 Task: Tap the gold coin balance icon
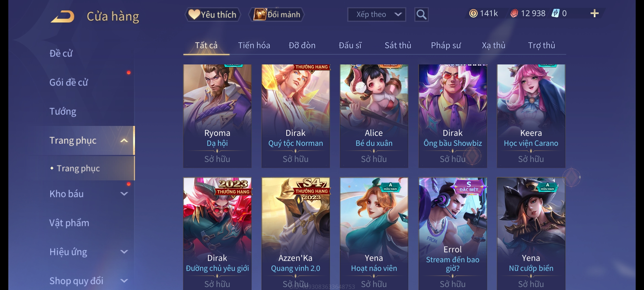pyautogui.click(x=473, y=13)
